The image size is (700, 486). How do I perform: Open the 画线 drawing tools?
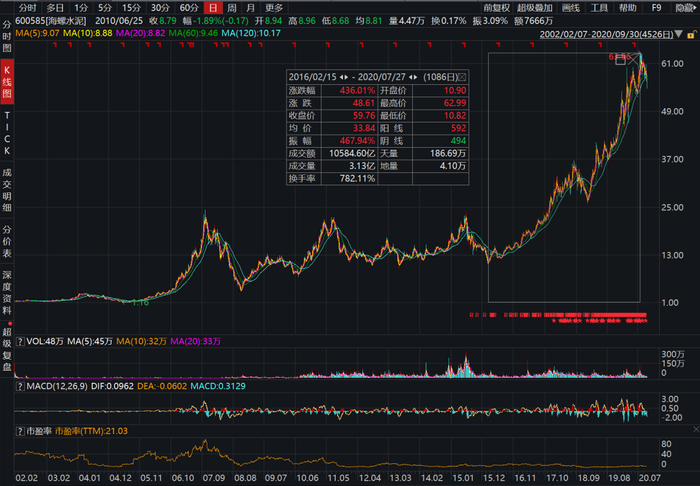pyautogui.click(x=571, y=8)
